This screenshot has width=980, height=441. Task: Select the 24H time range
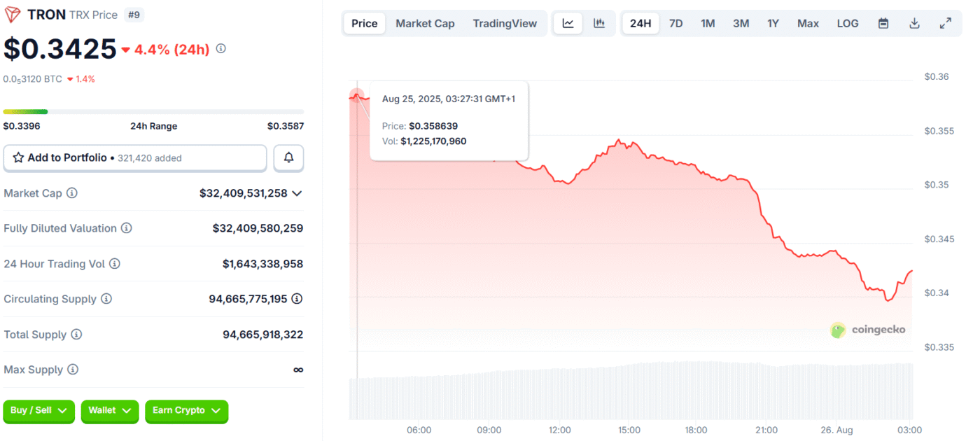[x=640, y=23]
